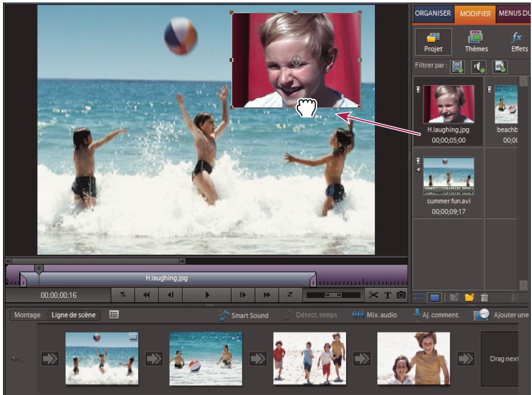Open the Thèmes panel
This screenshot has height=395, width=532.
point(476,42)
